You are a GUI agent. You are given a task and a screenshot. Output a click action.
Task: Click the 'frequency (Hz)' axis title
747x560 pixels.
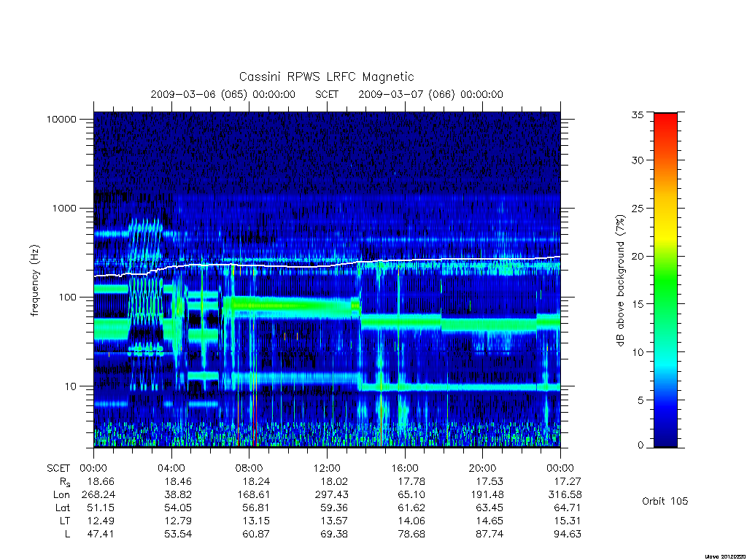34,281
